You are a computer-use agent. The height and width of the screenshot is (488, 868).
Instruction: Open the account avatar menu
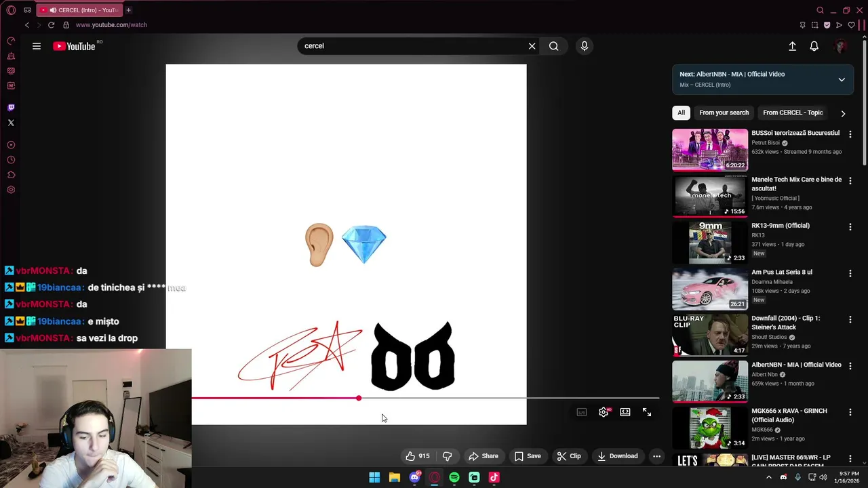(x=841, y=46)
